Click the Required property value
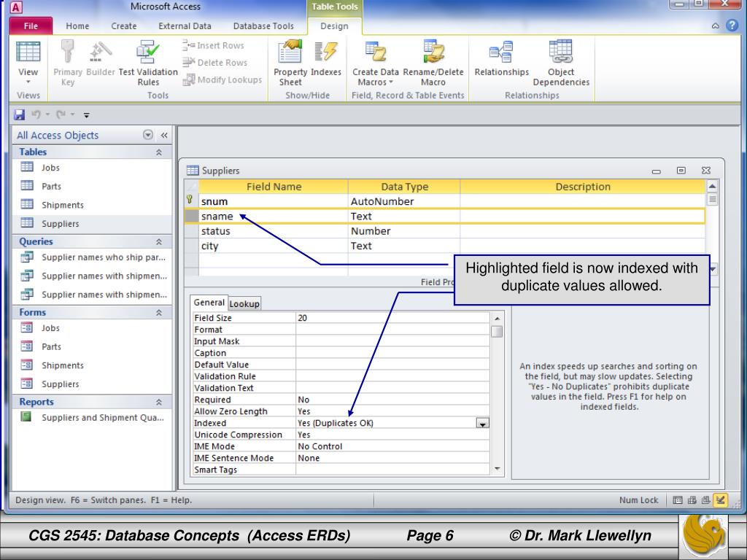 click(392, 400)
